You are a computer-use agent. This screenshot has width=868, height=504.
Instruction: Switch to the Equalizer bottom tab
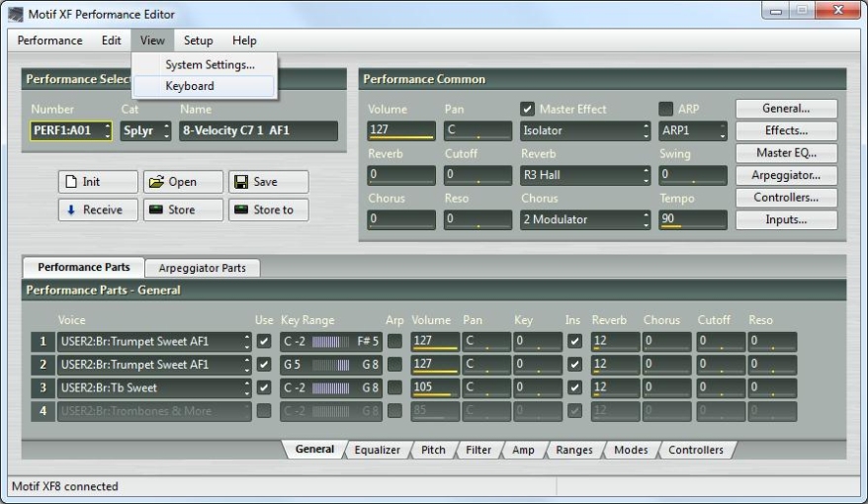point(377,450)
